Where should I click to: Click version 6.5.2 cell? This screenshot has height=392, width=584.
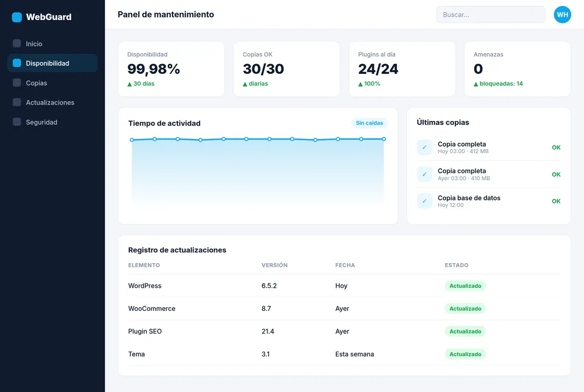[x=269, y=286]
